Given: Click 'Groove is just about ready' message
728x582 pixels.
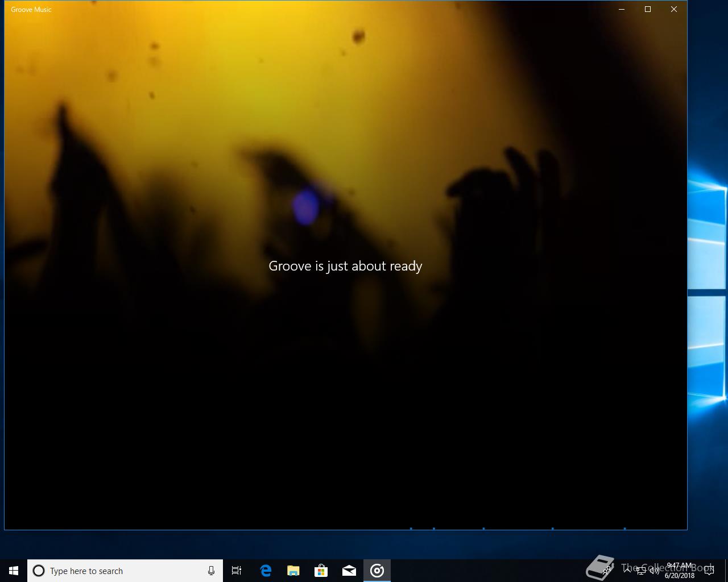Looking at the screenshot, I should pyautogui.click(x=345, y=266).
